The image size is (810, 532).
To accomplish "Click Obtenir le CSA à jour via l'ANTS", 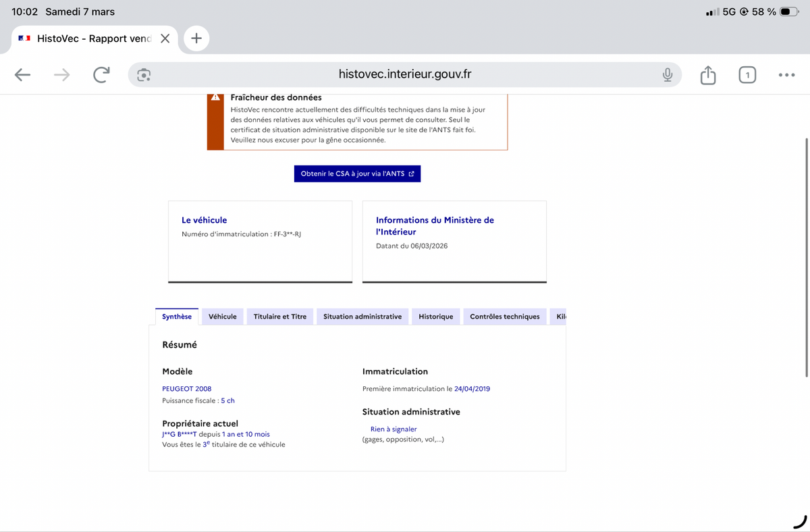I will pos(357,174).
